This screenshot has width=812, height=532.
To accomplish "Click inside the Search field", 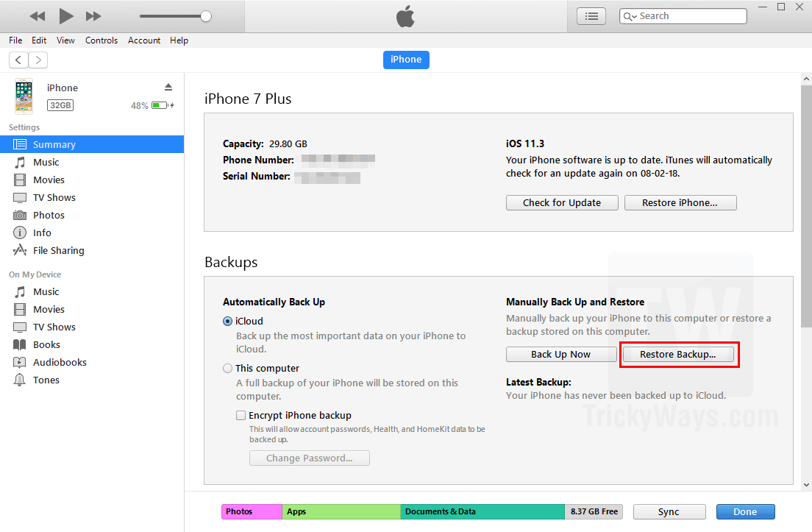I will tap(691, 15).
